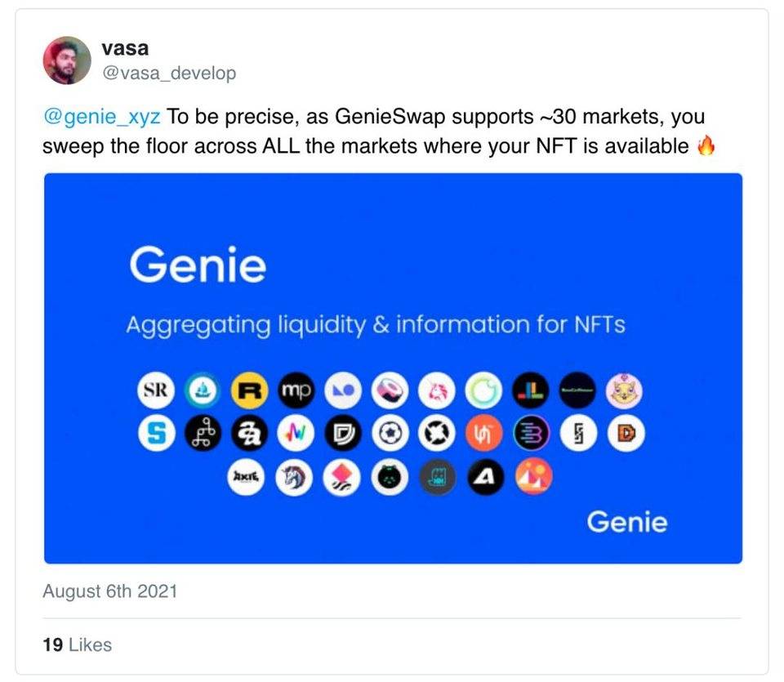
Task: View the 19 Likes count
Action: 77,644
